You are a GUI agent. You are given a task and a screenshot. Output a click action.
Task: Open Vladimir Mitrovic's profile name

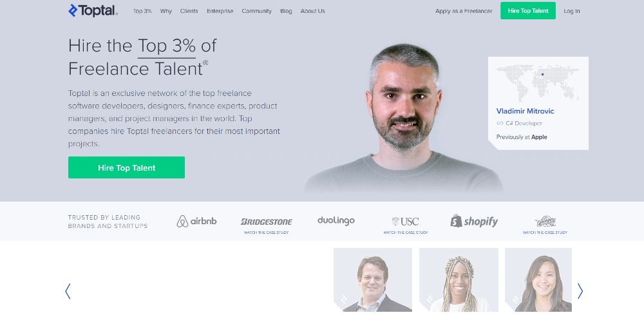tap(525, 111)
